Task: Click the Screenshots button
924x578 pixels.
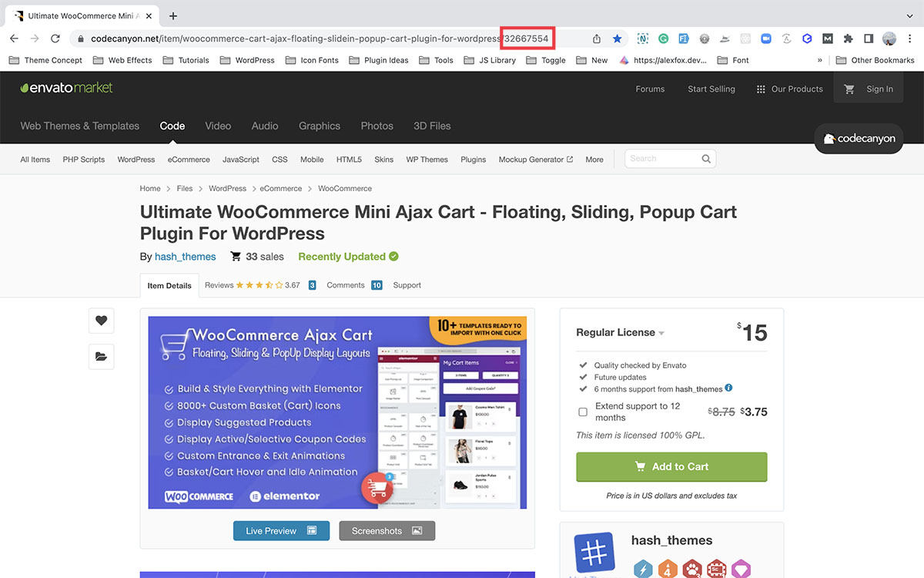Action: pyautogui.click(x=387, y=531)
